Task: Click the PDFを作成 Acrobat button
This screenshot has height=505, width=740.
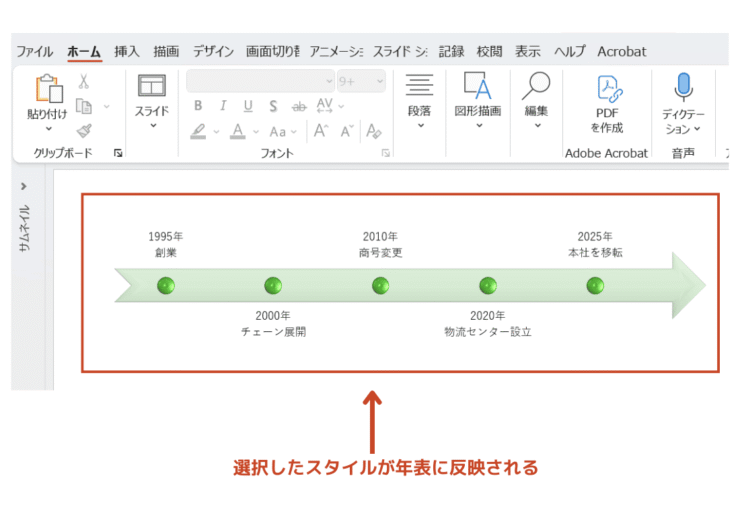Action: [x=607, y=104]
